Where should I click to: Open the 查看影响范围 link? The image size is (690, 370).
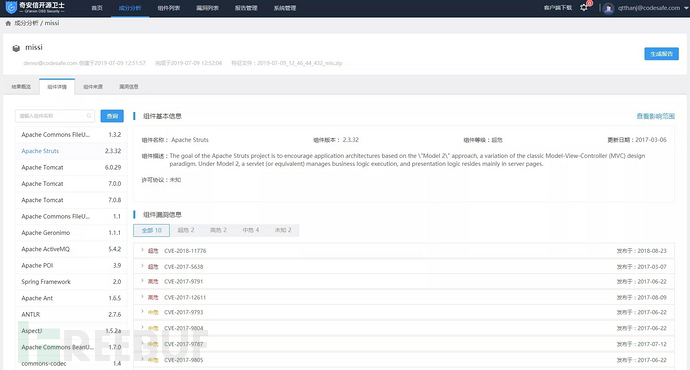point(655,116)
